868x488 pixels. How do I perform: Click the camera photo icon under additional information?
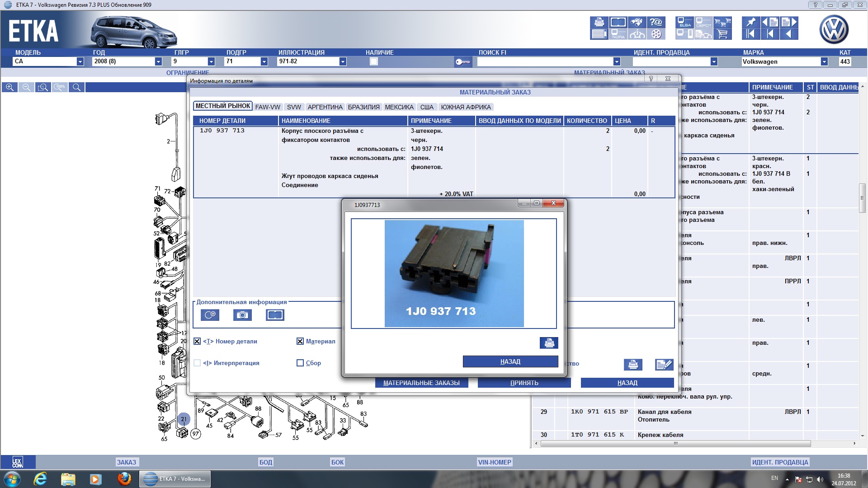(242, 315)
